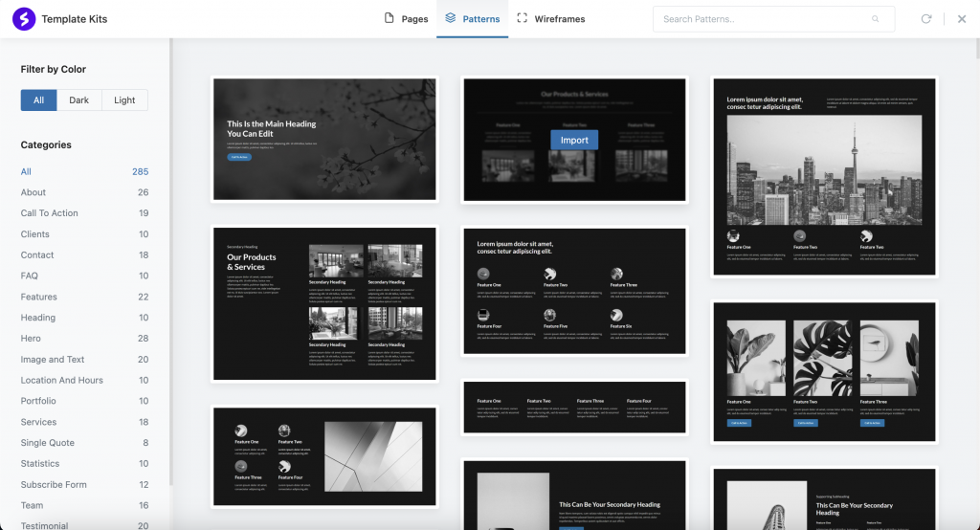Open the Contact category
Viewport: 980px width, 530px height.
pos(84,255)
